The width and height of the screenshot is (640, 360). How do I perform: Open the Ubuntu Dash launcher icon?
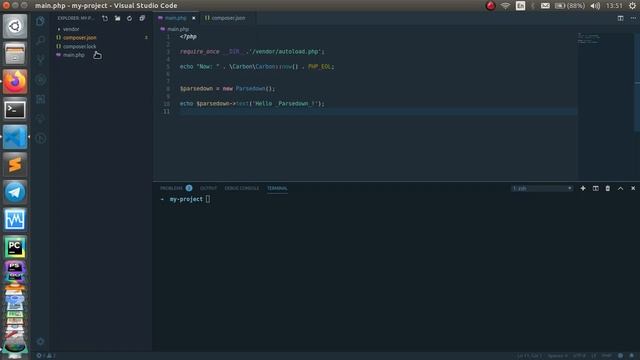click(x=15, y=26)
